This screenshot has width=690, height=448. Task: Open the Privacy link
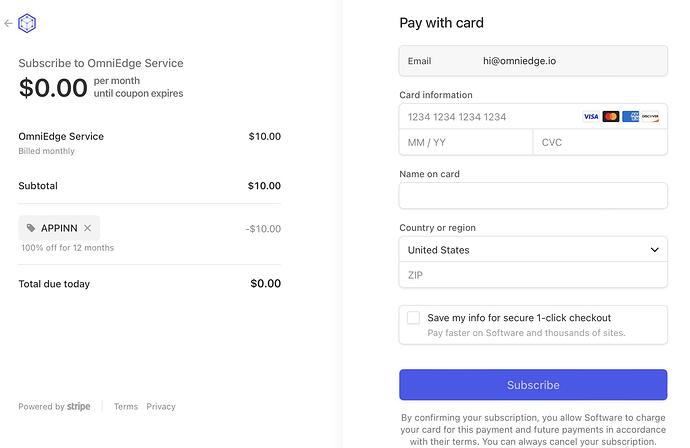(161, 407)
